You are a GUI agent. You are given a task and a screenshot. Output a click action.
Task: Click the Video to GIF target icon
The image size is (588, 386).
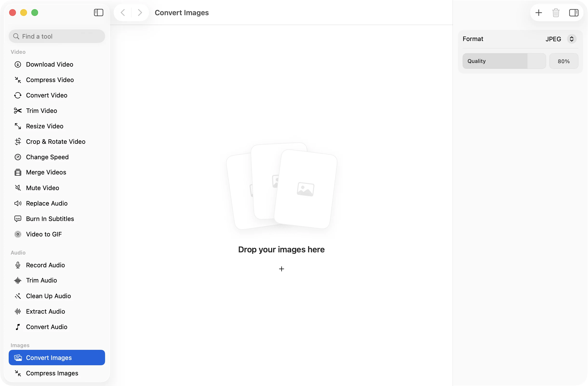pyautogui.click(x=18, y=234)
